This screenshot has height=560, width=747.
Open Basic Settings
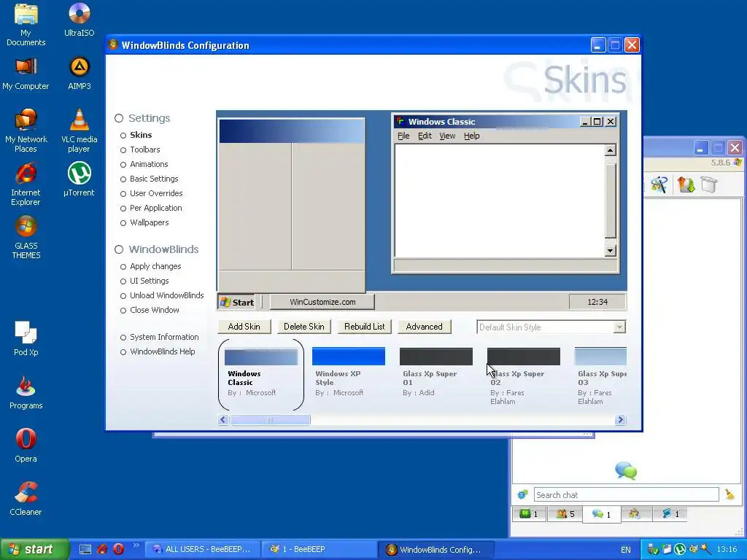click(154, 179)
